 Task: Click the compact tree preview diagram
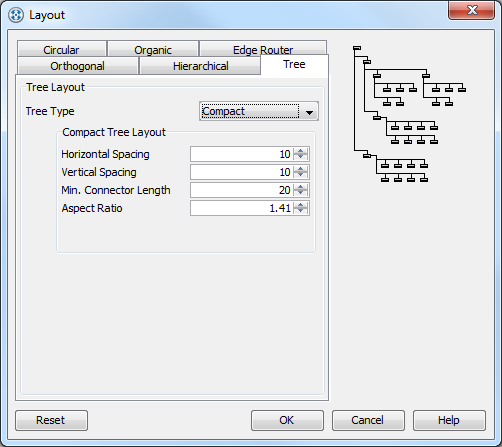click(x=409, y=114)
